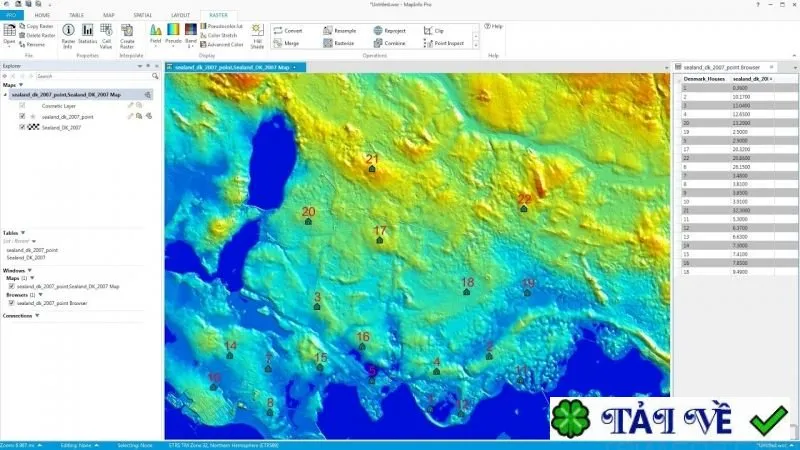Click the browser cell with value 28.1500

coord(753,167)
